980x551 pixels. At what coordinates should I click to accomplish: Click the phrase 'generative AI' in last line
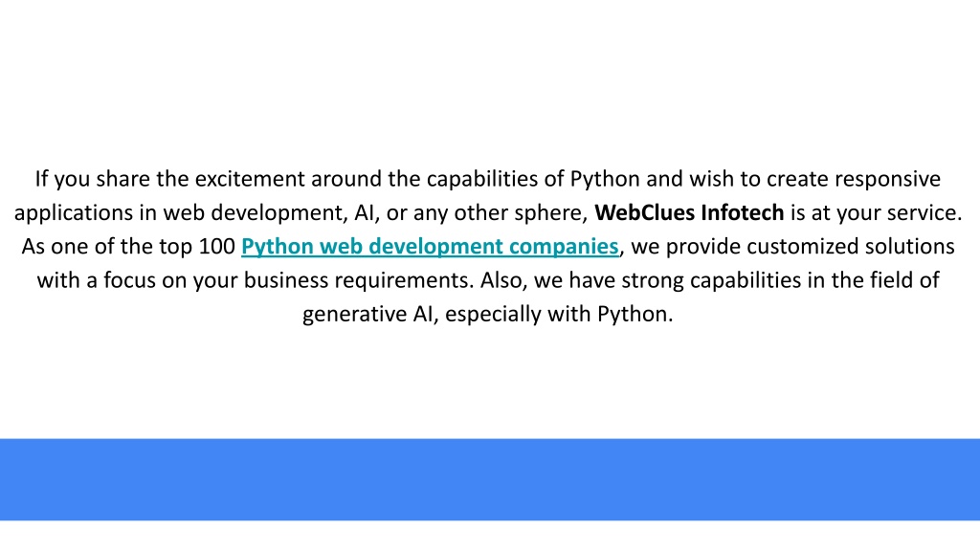point(368,314)
